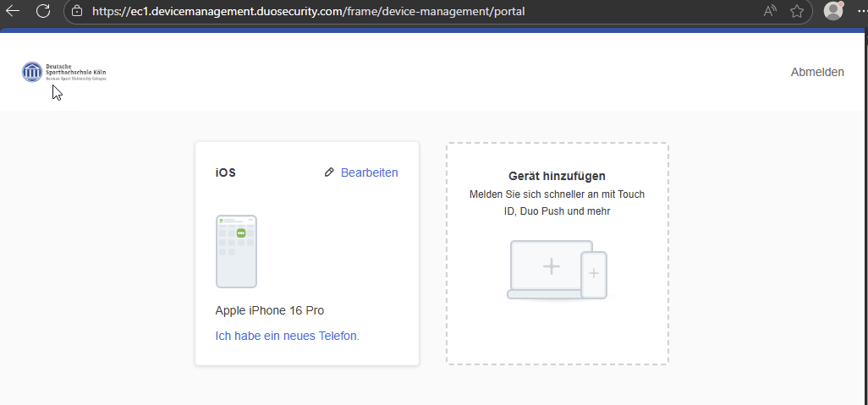
Task: Activate the read aloud icon in the address bar
Action: click(x=770, y=12)
